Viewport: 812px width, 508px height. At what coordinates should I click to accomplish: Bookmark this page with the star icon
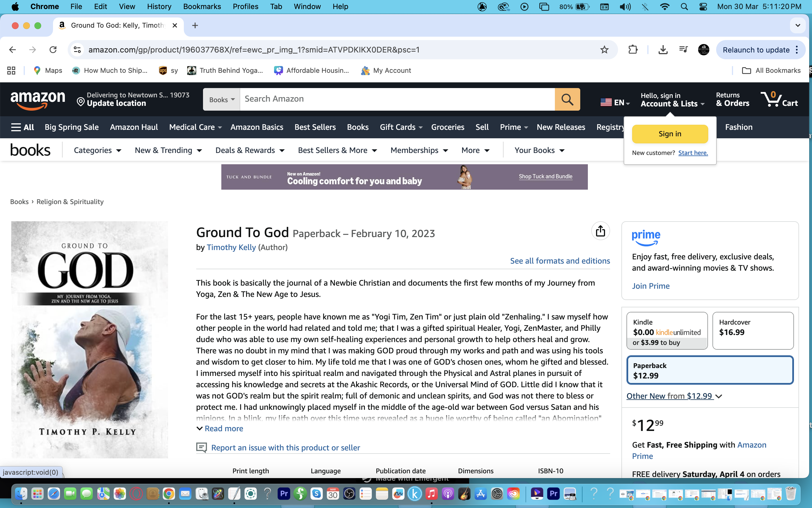(x=604, y=50)
